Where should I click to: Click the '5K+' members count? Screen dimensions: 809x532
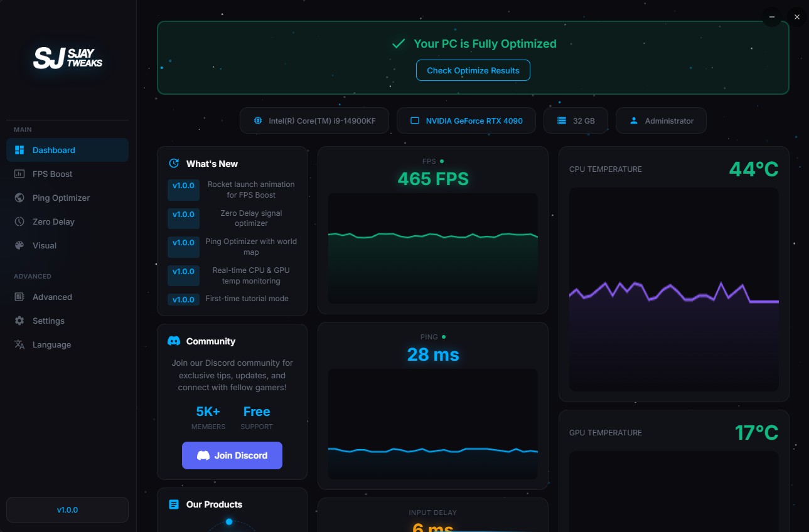(208, 412)
